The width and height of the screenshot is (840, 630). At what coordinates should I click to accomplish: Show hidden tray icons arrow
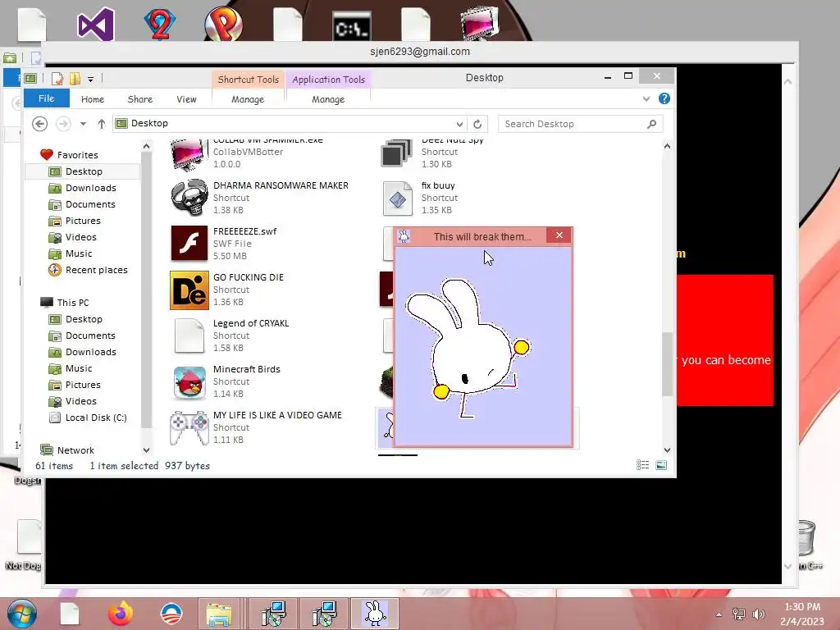tap(719, 614)
